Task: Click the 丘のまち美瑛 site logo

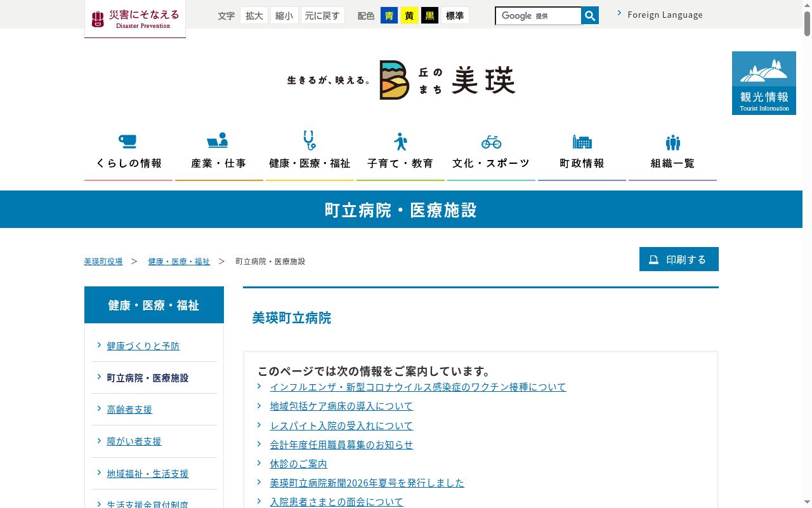Action: point(401,80)
